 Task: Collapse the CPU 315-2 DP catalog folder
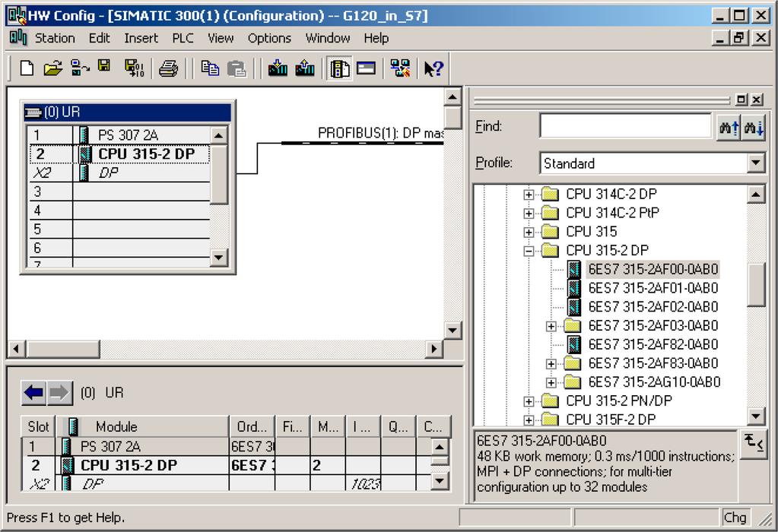click(529, 252)
